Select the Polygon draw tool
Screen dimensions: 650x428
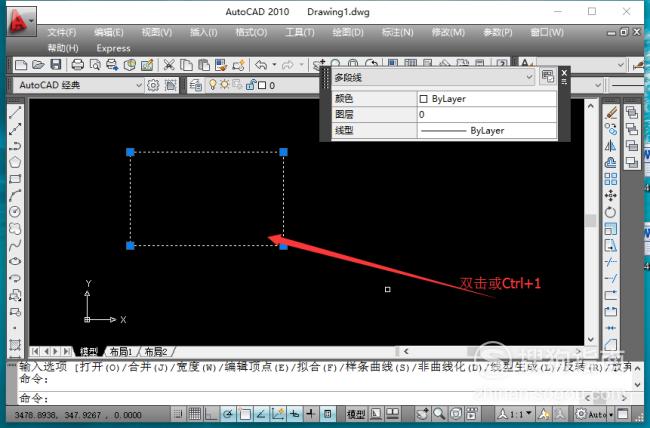coord(15,162)
